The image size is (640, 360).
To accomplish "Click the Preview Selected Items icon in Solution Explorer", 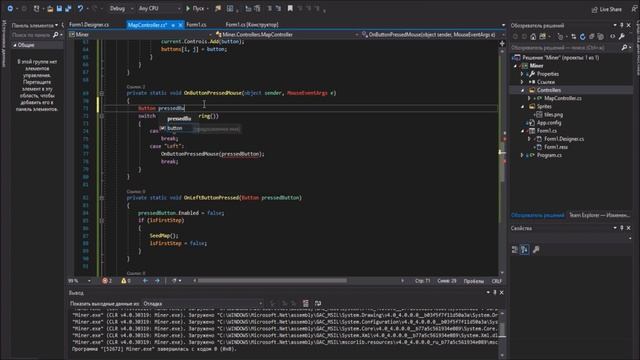I will 613,37.
